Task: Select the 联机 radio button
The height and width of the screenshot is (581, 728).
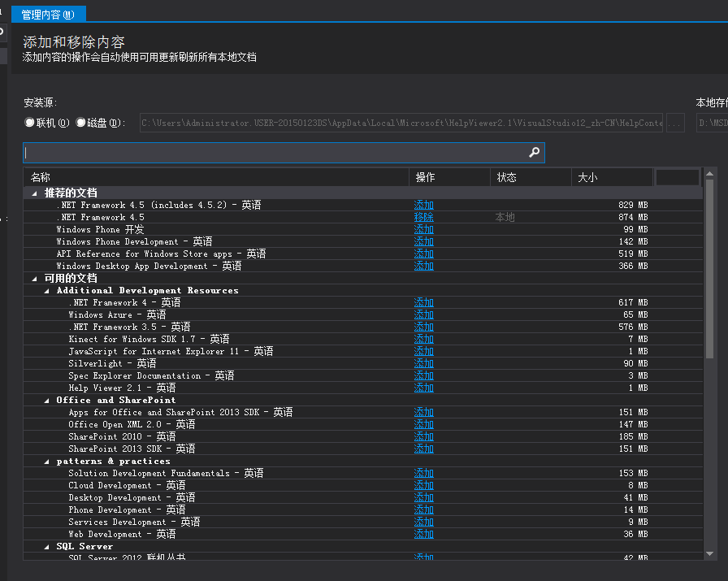Action: (x=29, y=122)
